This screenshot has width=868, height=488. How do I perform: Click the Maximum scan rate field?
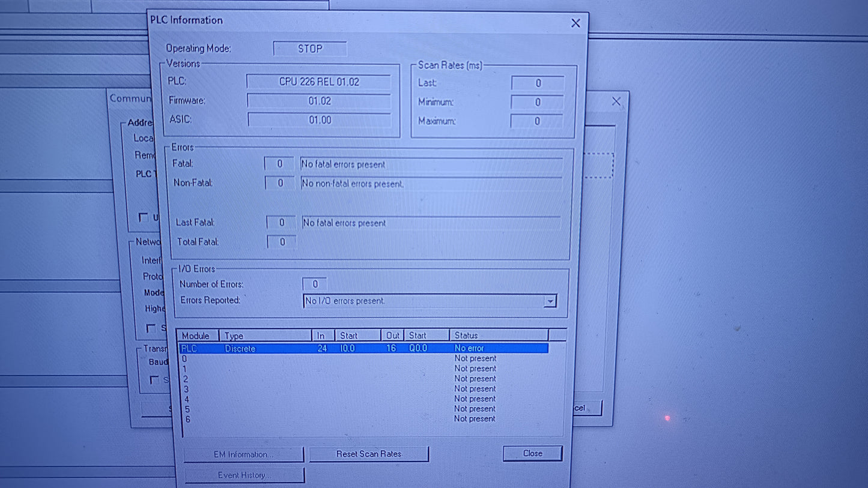point(537,121)
